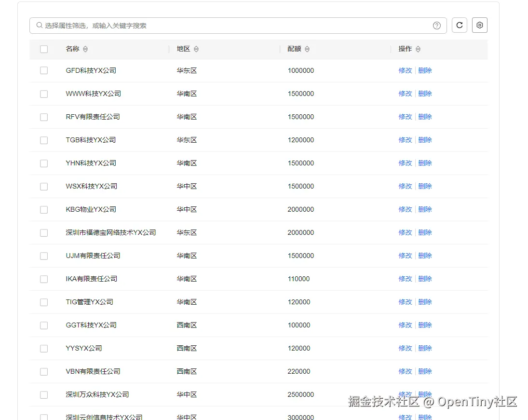Check the select-all checkbox in header row
This screenshot has height=420, width=528.
pyautogui.click(x=44, y=49)
